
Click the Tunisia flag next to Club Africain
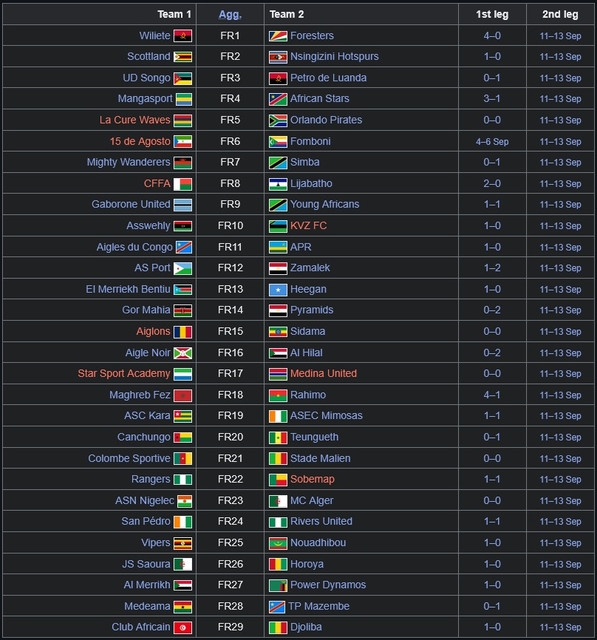[x=182, y=627]
